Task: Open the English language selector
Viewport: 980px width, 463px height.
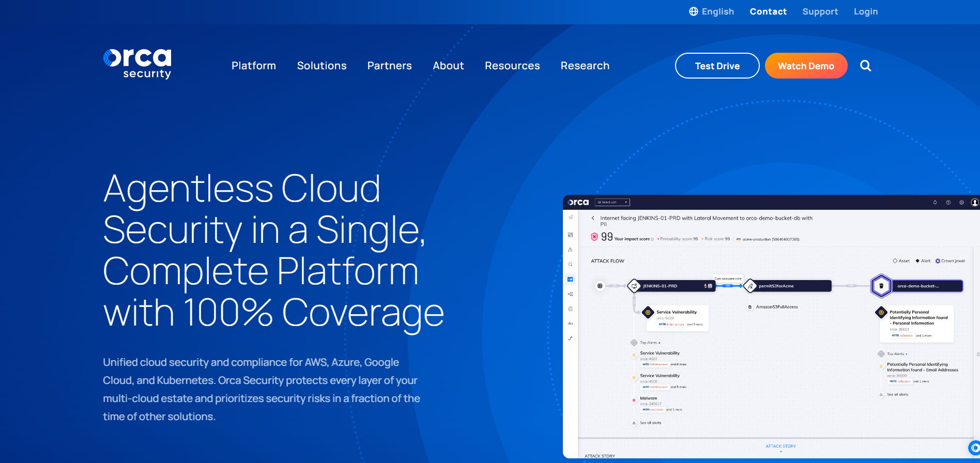Action: pos(711,11)
